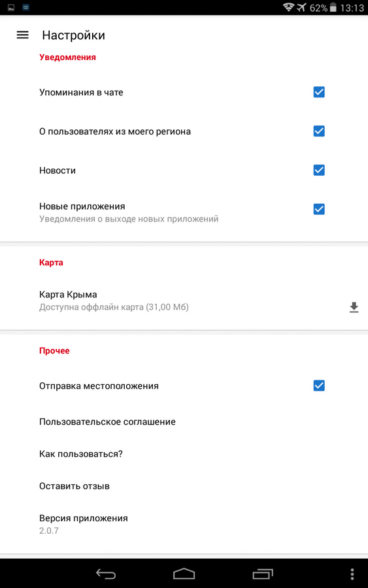Tap the picture notification icon
Viewport: 368px width, 588px height.
click(11, 7)
